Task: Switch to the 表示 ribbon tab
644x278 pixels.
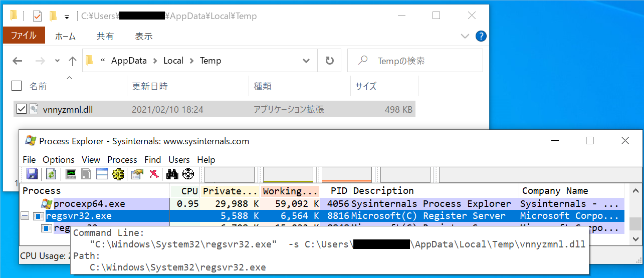Action: [x=144, y=36]
